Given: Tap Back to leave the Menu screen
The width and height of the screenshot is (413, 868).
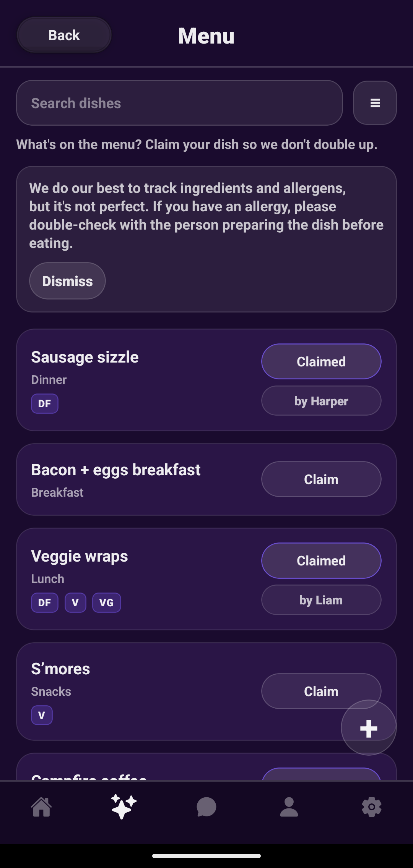Looking at the screenshot, I should [x=64, y=35].
